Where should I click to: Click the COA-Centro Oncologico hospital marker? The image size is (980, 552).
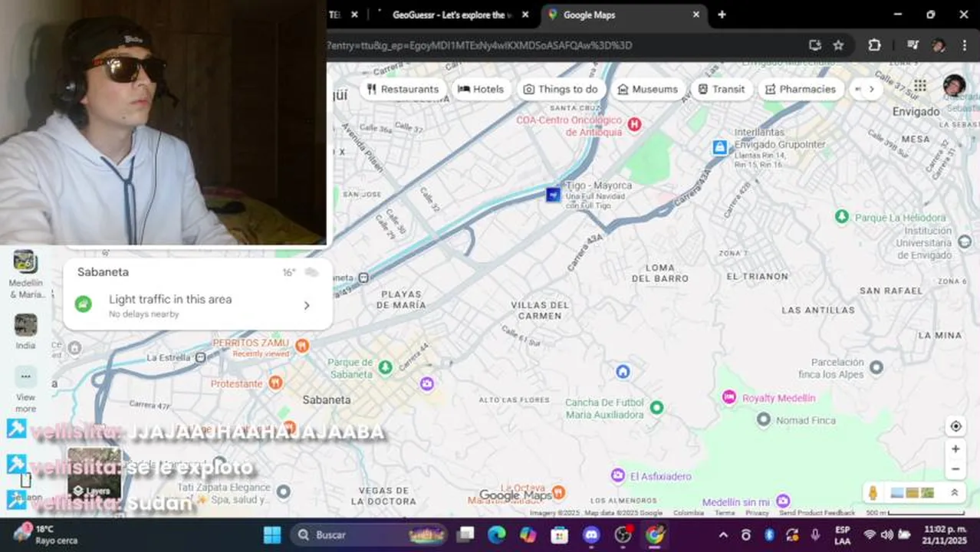pos(634,123)
